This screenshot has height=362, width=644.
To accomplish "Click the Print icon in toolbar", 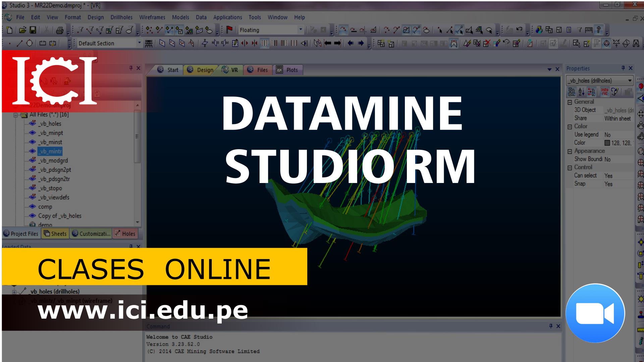I will [x=60, y=31].
